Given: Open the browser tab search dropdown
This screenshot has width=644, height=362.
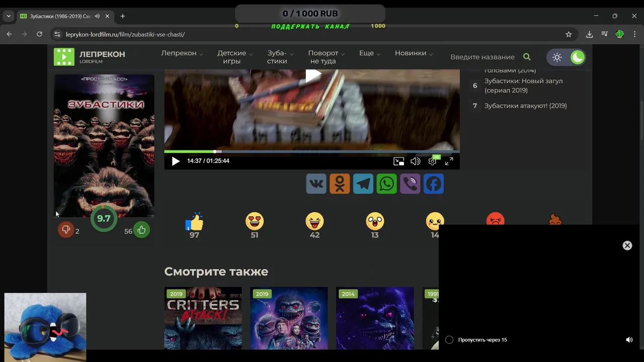Looking at the screenshot, I should pyautogui.click(x=9, y=16).
